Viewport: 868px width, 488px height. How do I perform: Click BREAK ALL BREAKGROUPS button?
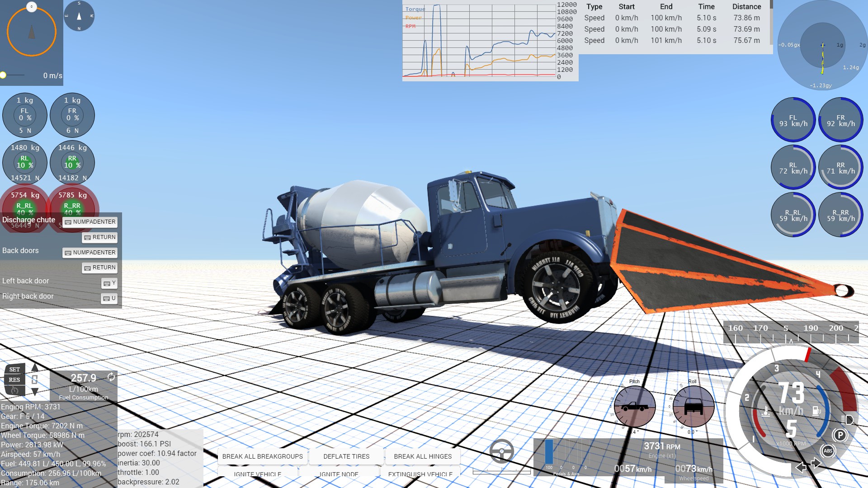tap(263, 456)
